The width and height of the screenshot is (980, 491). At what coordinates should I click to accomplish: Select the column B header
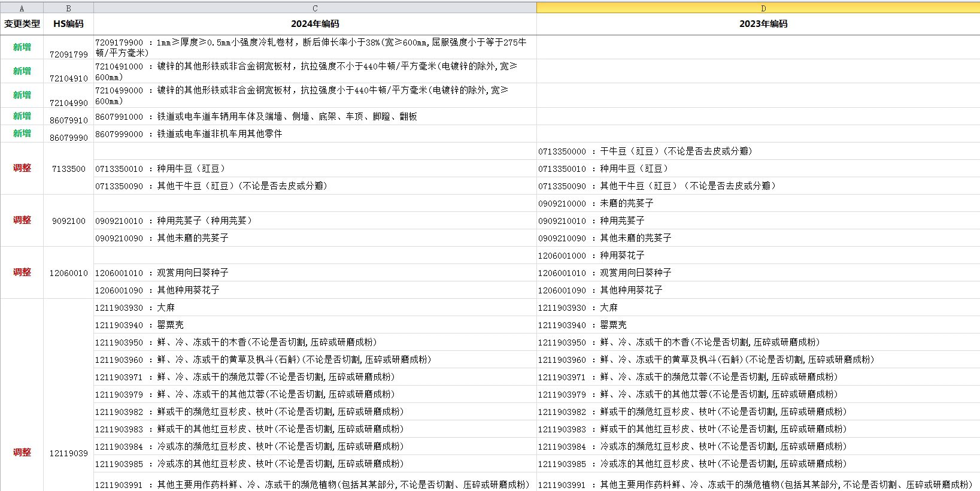tap(68, 8)
